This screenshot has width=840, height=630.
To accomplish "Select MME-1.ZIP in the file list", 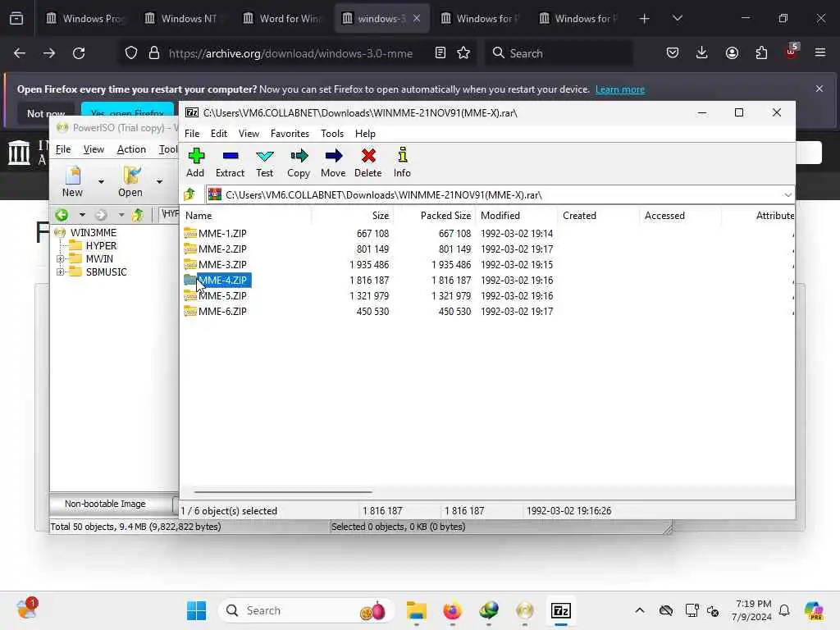I will coord(222,234).
